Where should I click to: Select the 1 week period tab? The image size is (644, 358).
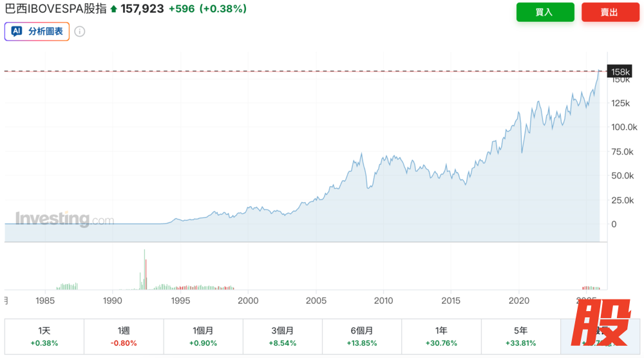pyautogui.click(x=123, y=336)
